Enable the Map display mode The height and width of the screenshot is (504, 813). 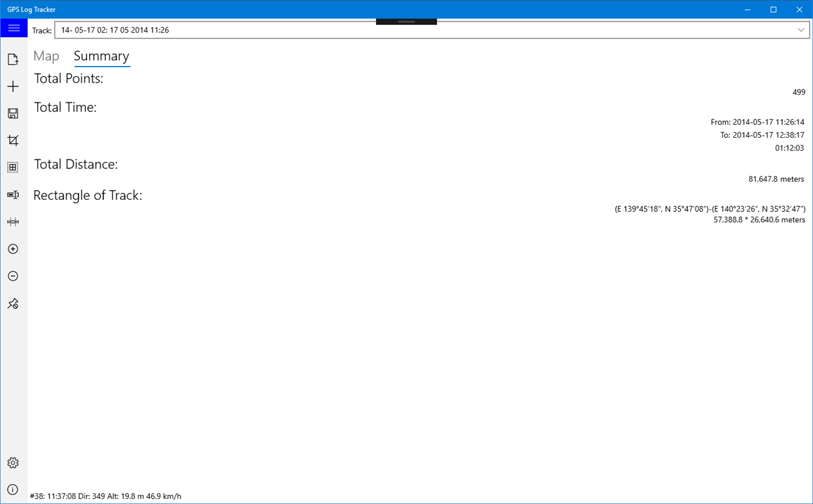[45, 56]
